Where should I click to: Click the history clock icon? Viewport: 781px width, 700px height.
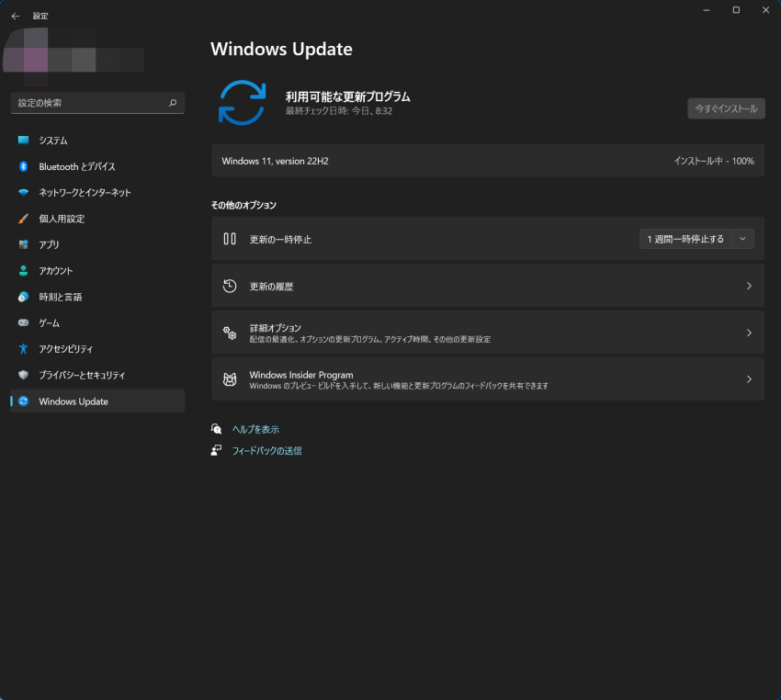pyautogui.click(x=230, y=286)
